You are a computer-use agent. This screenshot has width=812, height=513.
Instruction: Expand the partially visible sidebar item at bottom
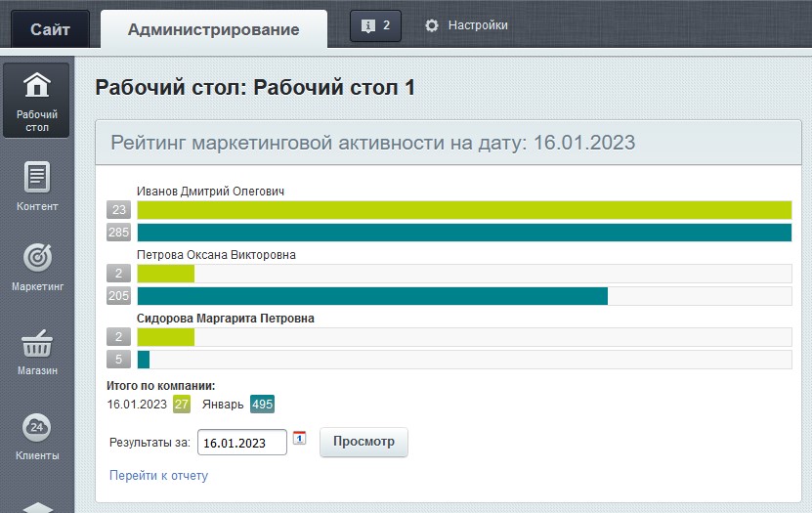(x=37, y=506)
